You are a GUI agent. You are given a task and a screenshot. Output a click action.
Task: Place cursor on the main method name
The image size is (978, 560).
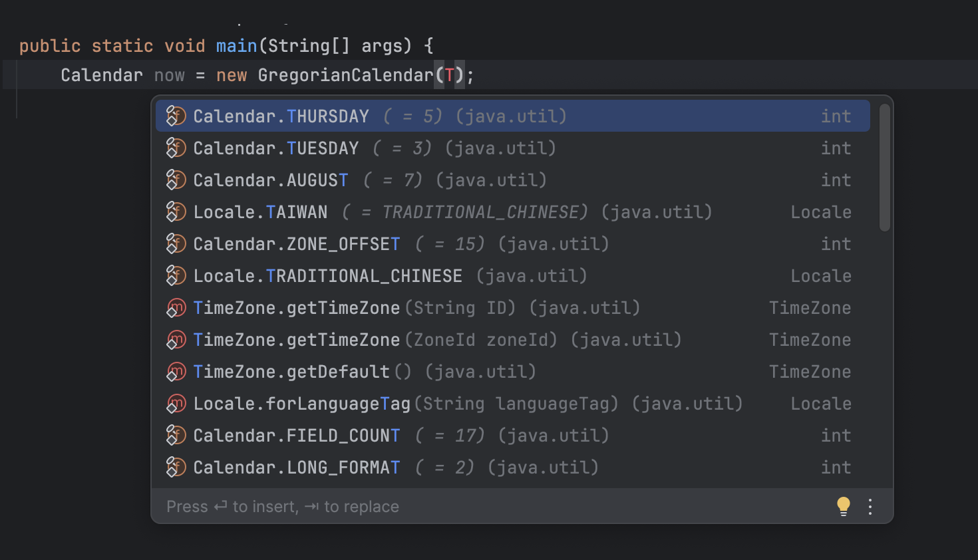coord(237,45)
